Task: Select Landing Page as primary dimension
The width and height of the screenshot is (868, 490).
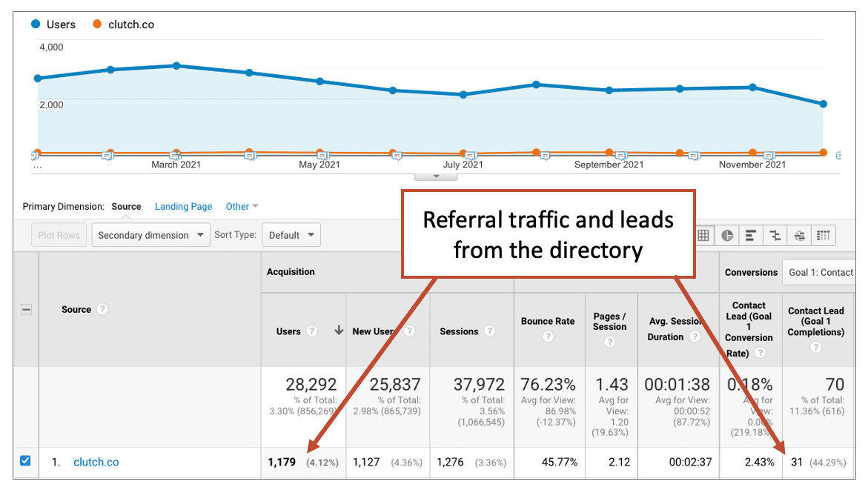Action: tap(183, 207)
